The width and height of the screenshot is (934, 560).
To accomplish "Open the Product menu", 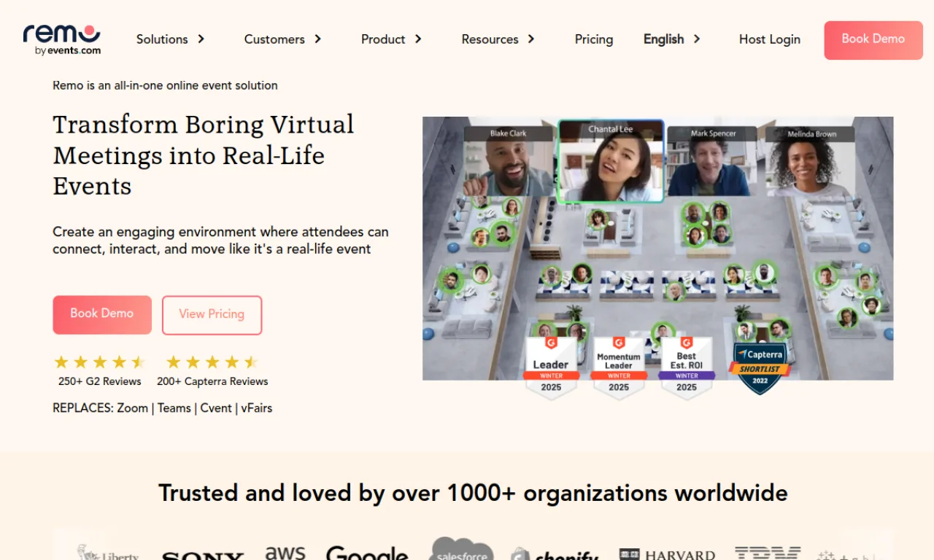I will click(383, 39).
